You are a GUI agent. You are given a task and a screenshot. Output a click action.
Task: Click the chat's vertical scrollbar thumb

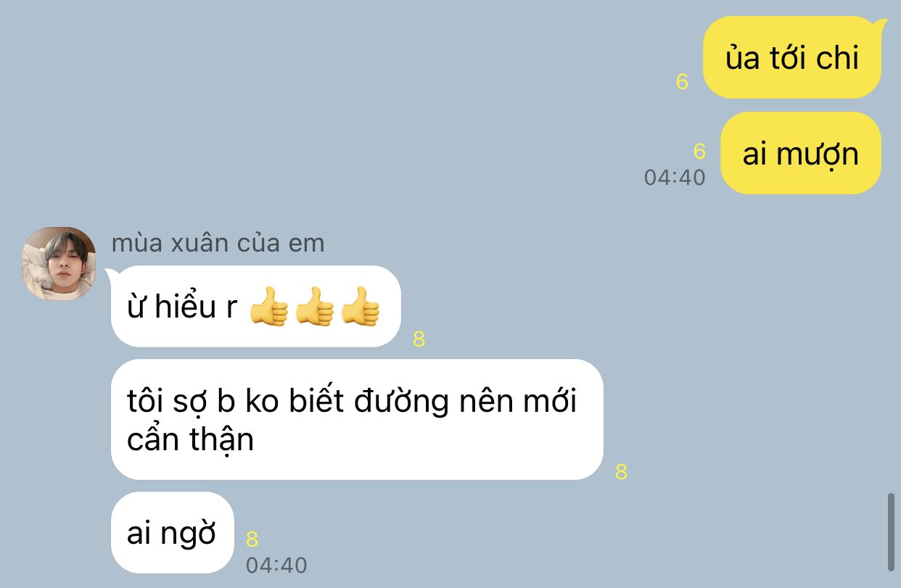pyautogui.click(x=891, y=531)
